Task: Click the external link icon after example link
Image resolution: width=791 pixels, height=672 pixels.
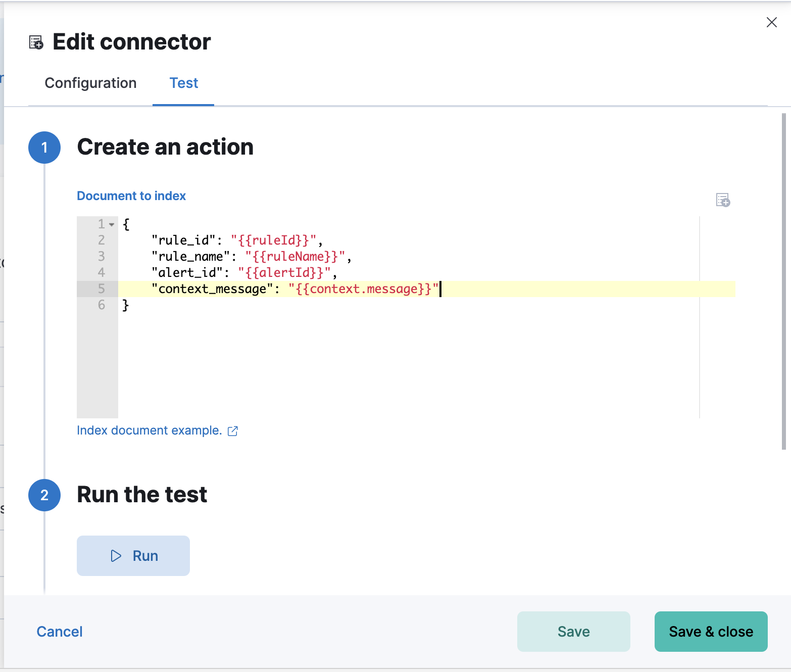Action: [x=233, y=431]
